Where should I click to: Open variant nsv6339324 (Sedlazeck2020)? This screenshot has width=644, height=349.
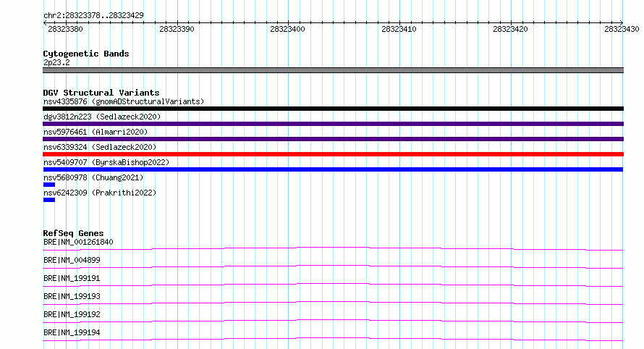[100, 147]
